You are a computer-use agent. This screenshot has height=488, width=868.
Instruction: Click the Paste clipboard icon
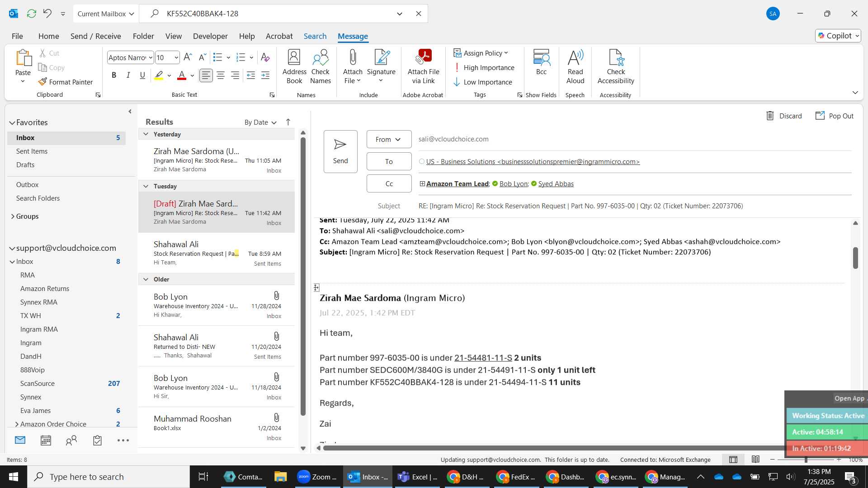[x=23, y=58]
